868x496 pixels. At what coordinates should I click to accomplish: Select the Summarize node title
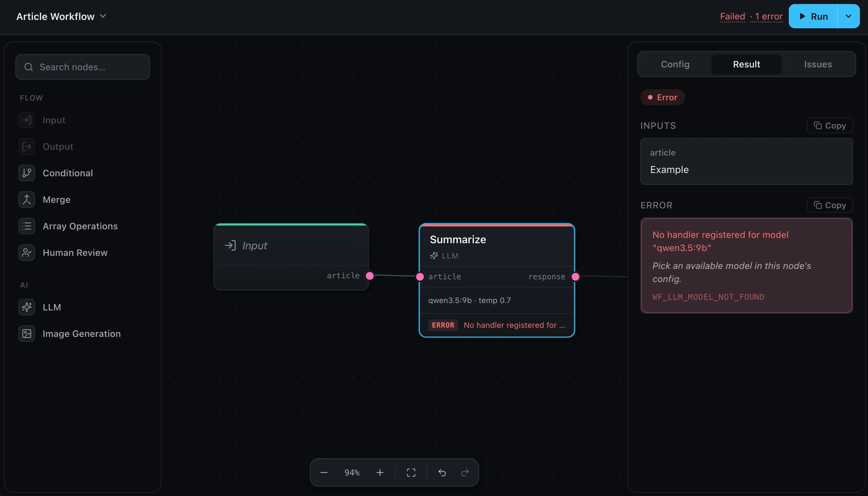click(458, 239)
